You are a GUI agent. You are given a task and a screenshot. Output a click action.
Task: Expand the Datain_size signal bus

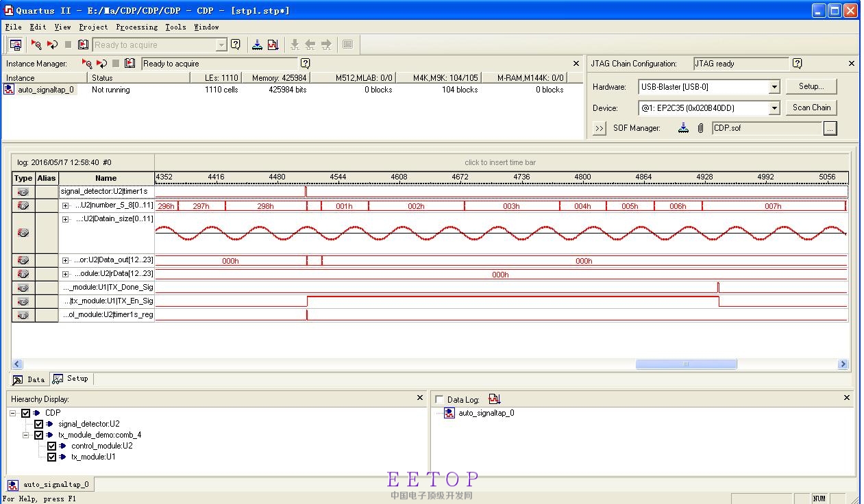click(x=66, y=219)
